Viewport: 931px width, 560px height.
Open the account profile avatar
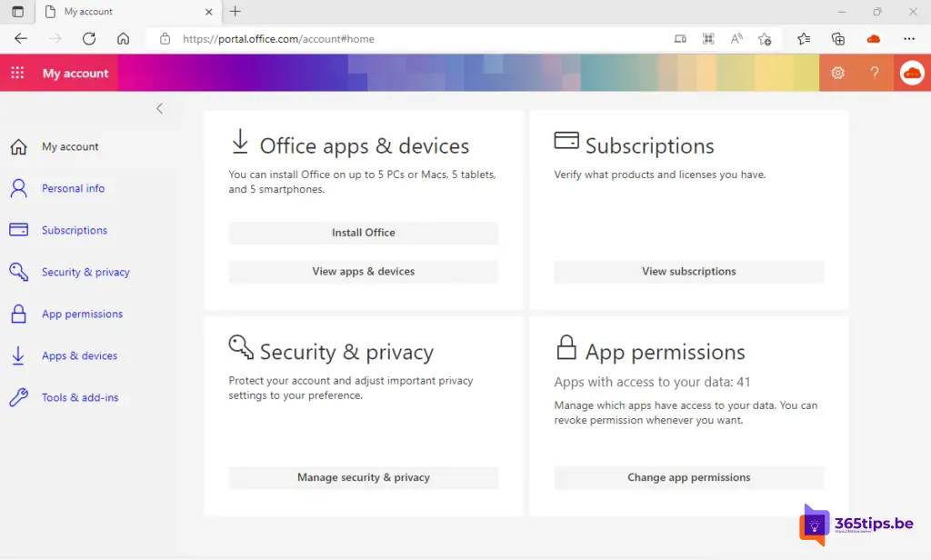point(911,73)
